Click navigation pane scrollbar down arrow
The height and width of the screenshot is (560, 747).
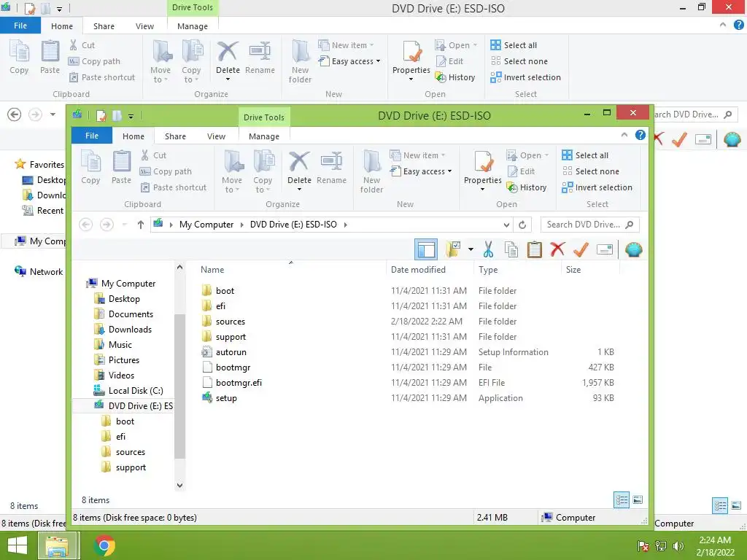(179, 485)
